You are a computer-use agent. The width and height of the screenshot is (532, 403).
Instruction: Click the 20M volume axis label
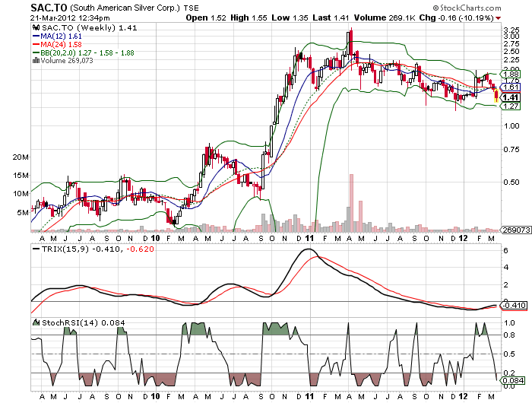[x=21, y=157]
